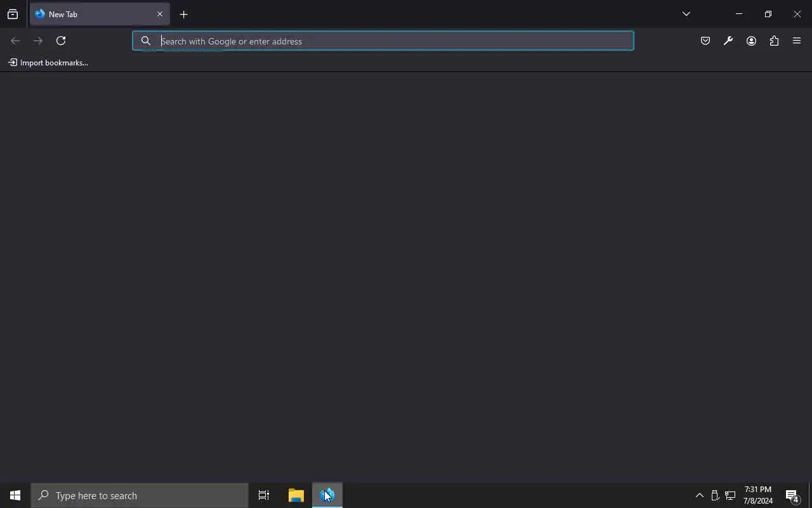This screenshot has width=812, height=508.
Task: Close the browser window
Action: pos(797,14)
